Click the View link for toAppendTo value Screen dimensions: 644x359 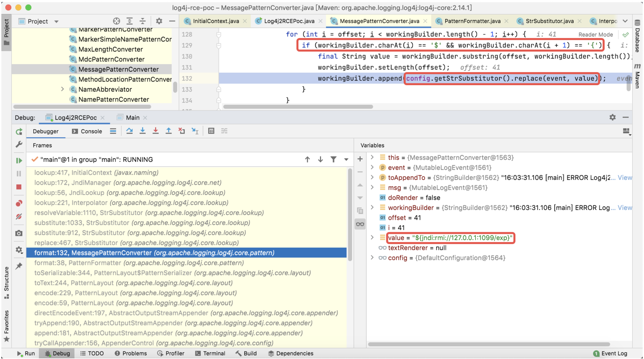[625, 178]
